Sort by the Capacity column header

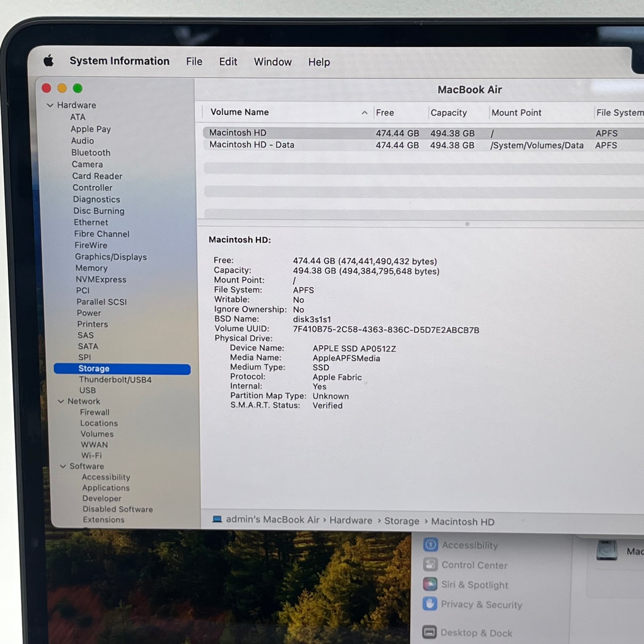tap(448, 113)
